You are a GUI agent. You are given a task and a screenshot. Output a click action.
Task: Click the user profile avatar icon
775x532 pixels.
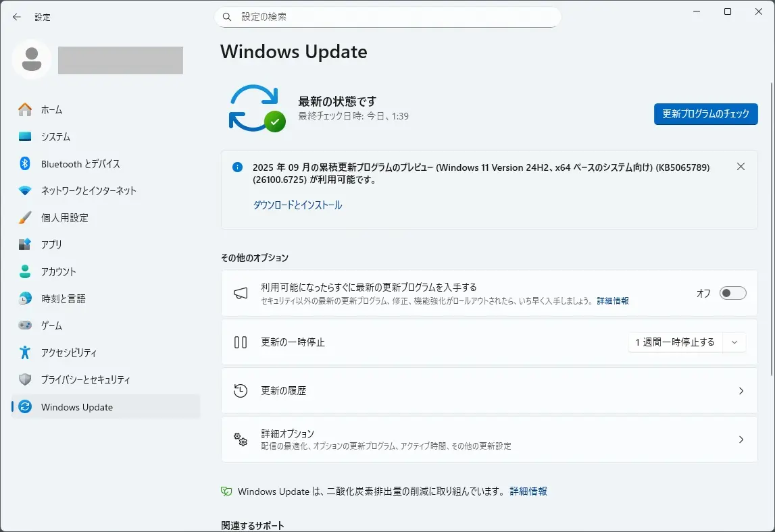(x=31, y=60)
